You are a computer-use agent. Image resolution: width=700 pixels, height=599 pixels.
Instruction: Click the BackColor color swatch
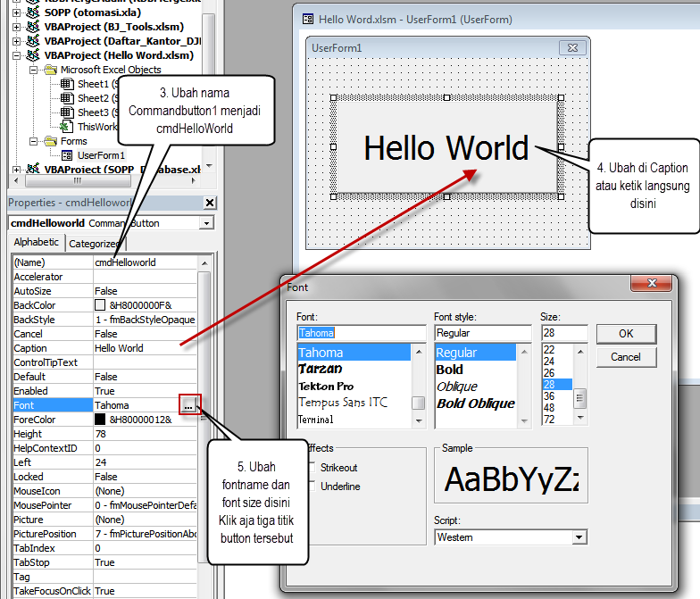[x=100, y=305]
